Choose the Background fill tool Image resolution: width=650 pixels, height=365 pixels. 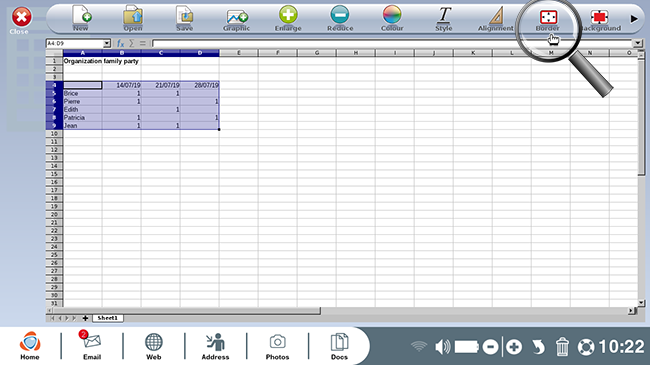599,17
